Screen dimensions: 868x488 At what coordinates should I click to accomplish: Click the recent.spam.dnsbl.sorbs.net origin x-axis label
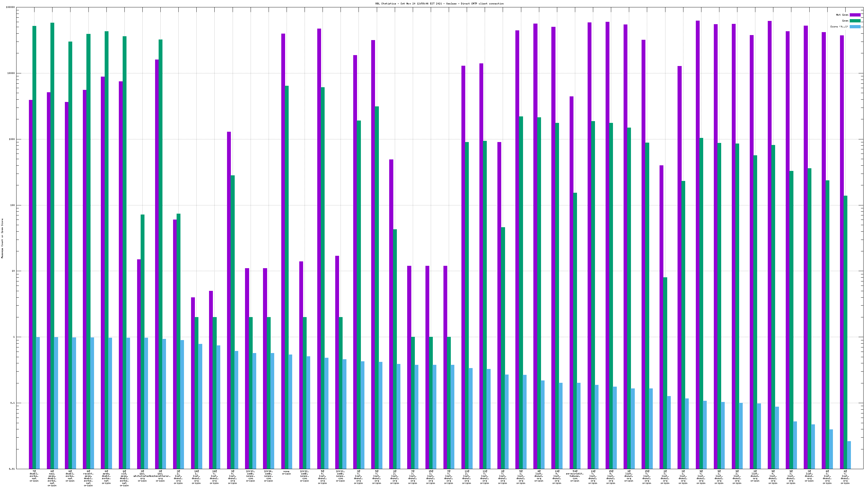point(88,478)
